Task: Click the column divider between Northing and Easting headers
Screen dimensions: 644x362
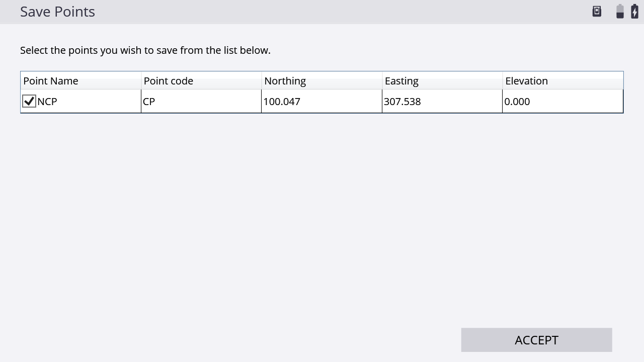Action: [x=382, y=81]
